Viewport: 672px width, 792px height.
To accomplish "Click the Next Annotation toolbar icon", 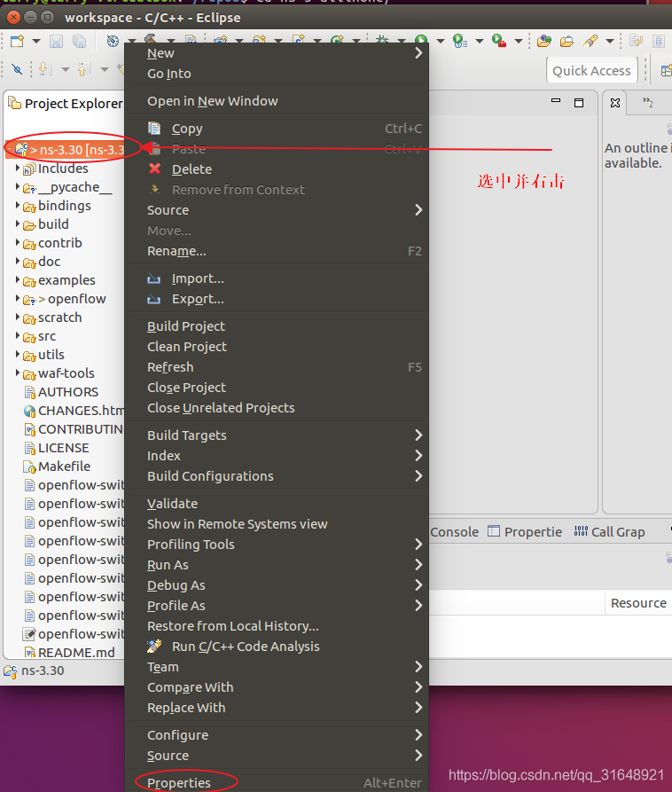I will coord(45,68).
